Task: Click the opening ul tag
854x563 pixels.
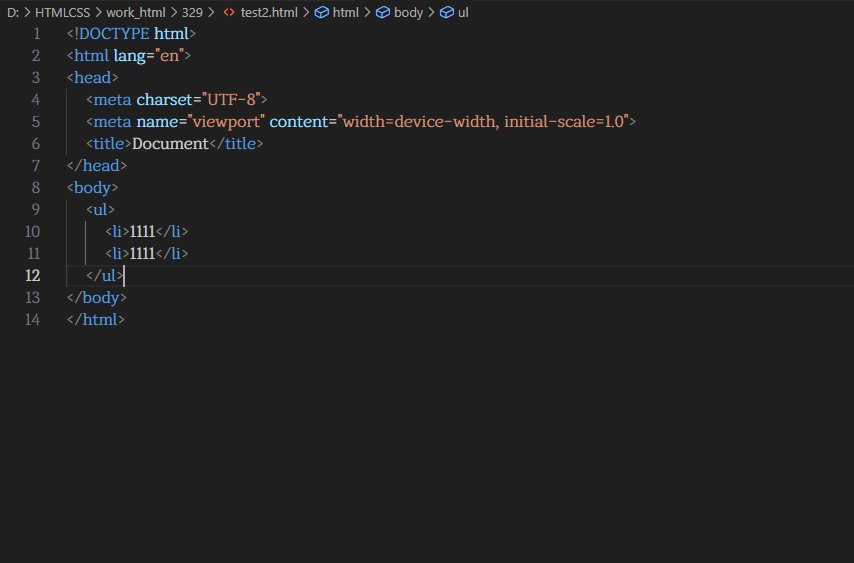Action: tap(101, 210)
